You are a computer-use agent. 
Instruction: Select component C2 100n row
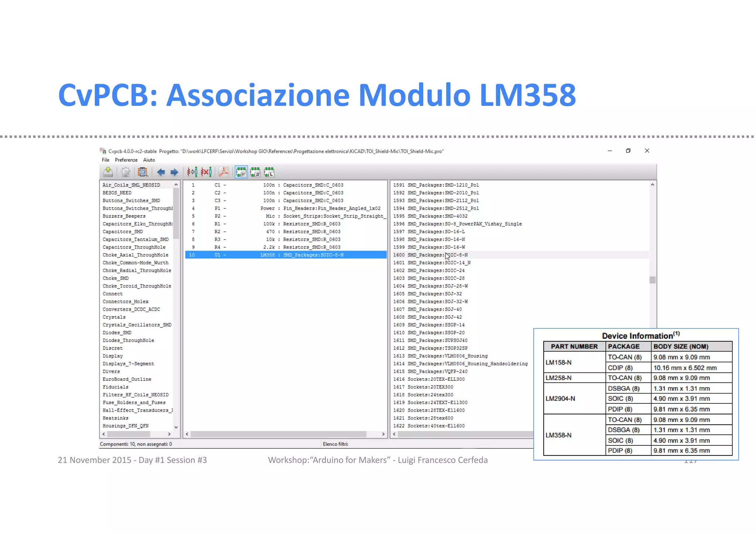pos(286,193)
